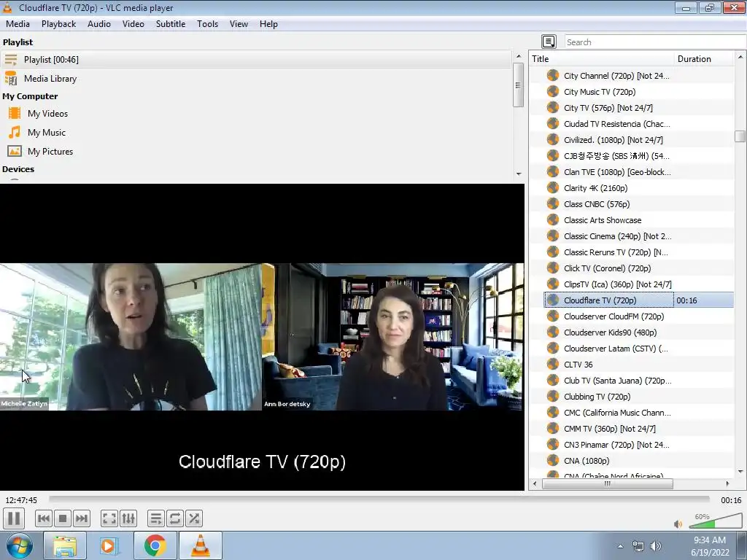Toggle loop repeat mode
747x560 pixels.
pyautogui.click(x=175, y=518)
